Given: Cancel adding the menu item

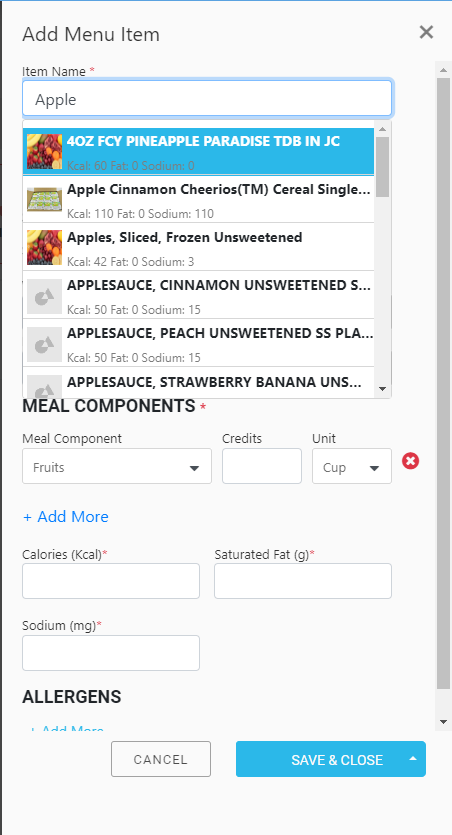Looking at the screenshot, I should (161, 759).
